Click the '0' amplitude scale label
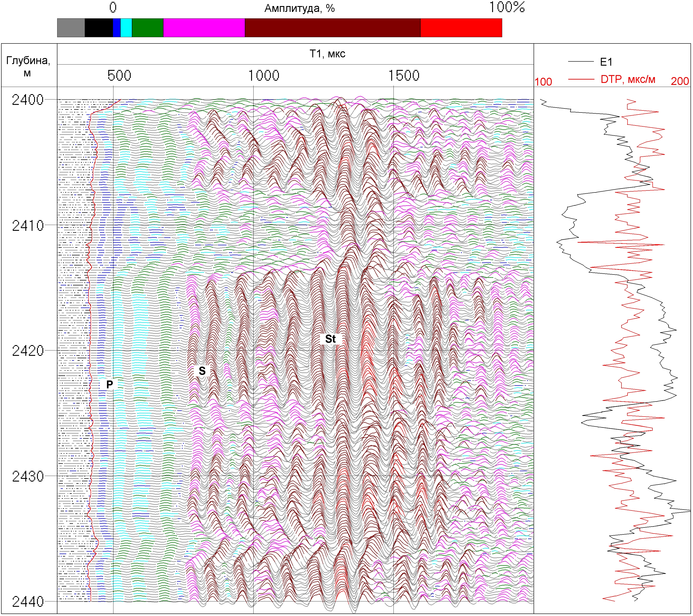 click(113, 7)
